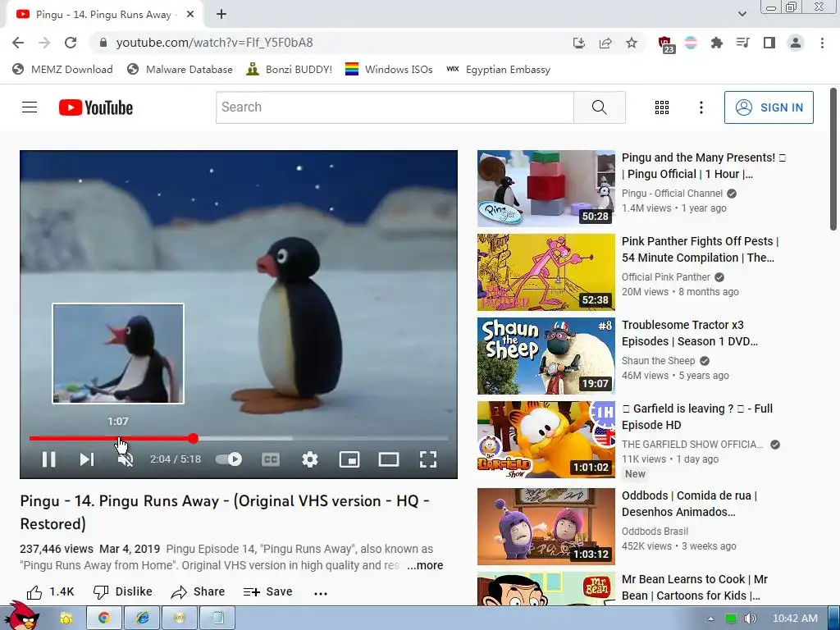Click the taskbar volume speaker icon

[x=750, y=619]
